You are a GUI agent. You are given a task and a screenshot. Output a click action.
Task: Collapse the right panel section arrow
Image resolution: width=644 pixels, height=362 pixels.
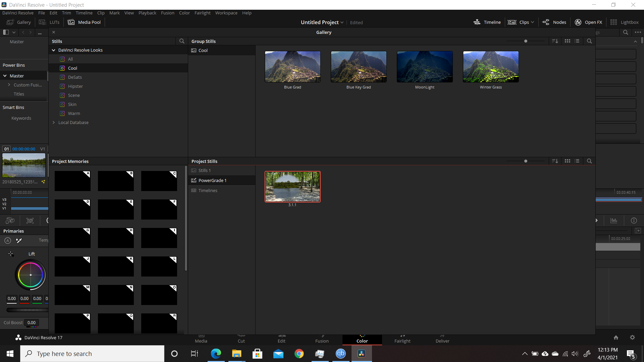[x=635, y=41]
